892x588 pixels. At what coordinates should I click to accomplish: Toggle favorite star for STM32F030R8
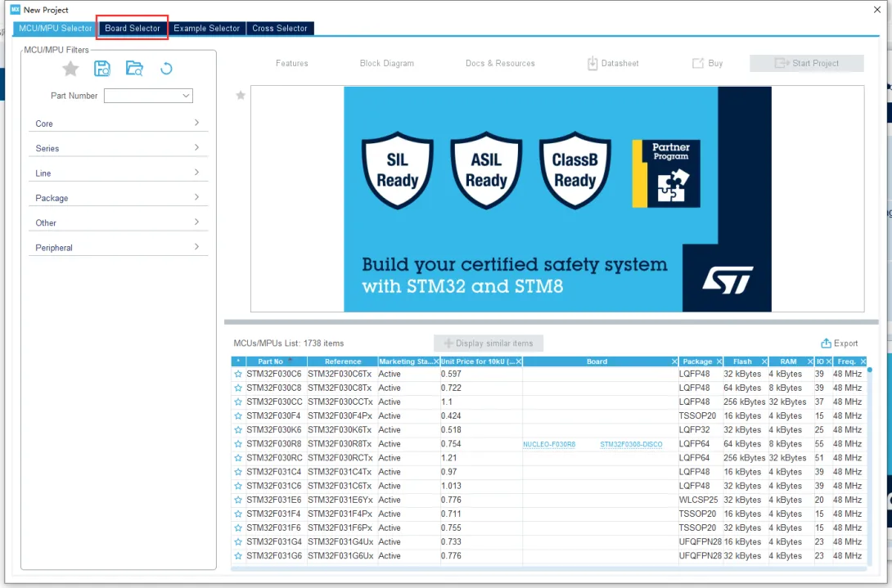click(238, 444)
